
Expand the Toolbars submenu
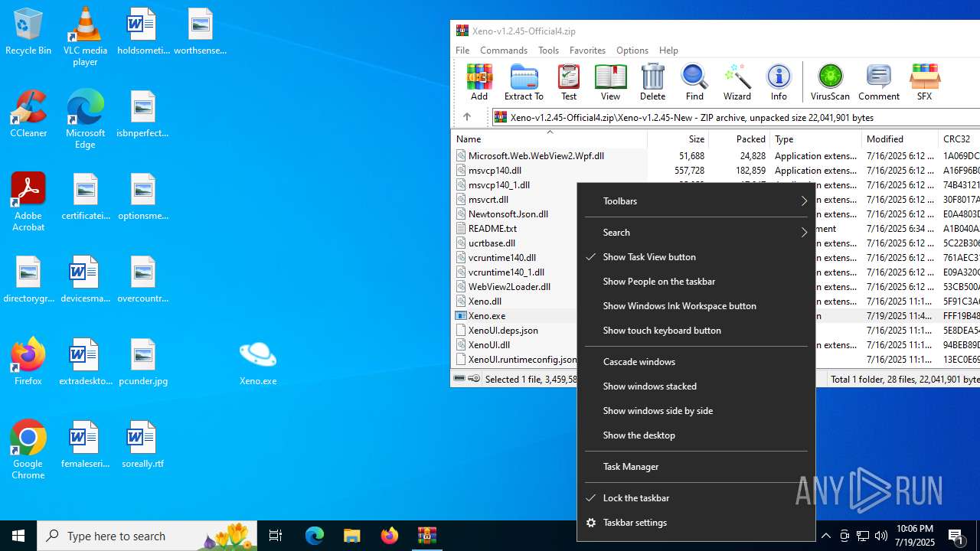point(696,201)
